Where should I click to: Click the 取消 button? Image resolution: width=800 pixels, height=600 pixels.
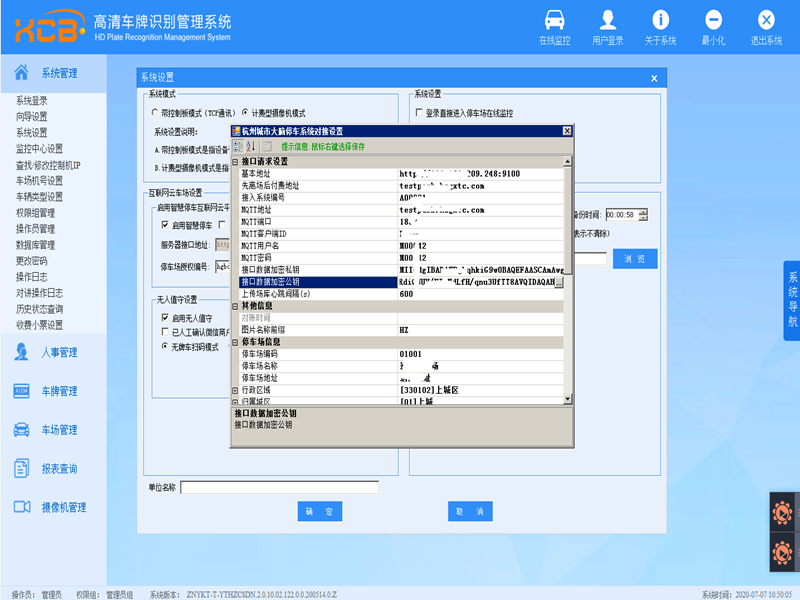[470, 511]
